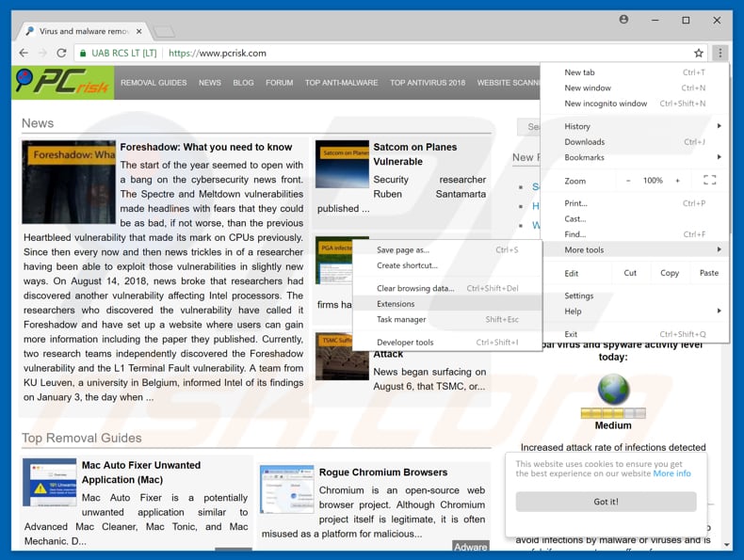Open Task manager from the submenu
744x560 pixels.
[x=401, y=320]
